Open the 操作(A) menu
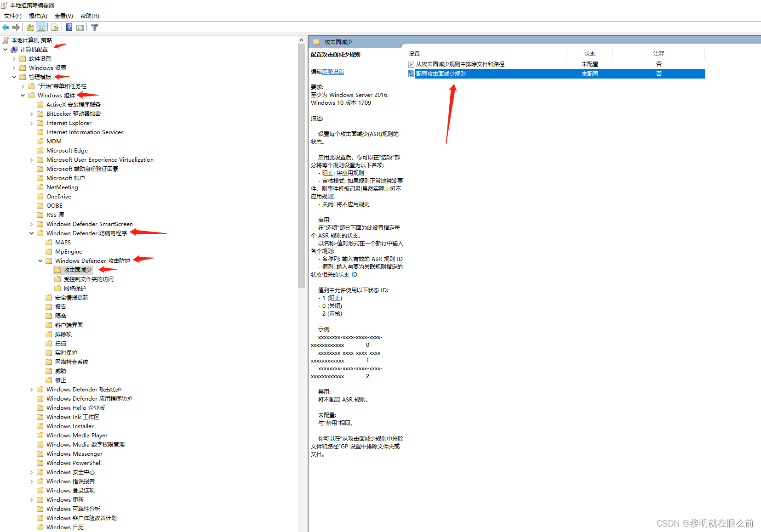 click(38, 16)
